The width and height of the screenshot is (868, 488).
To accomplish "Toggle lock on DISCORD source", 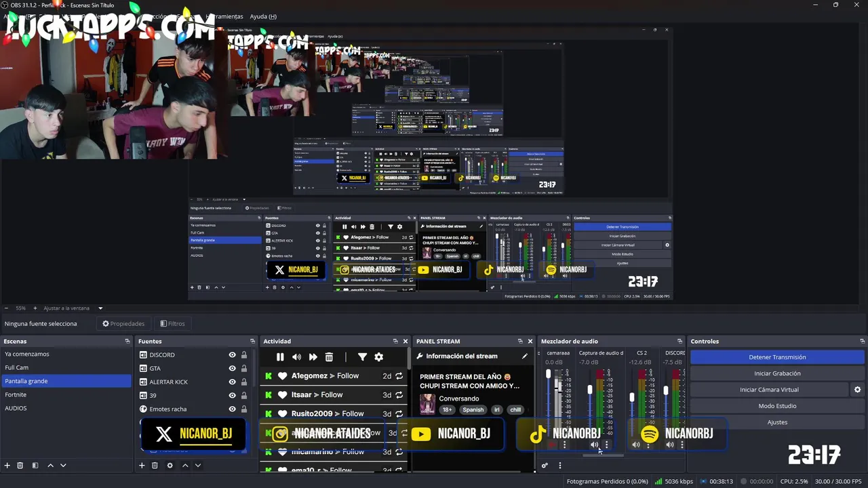I will (244, 354).
